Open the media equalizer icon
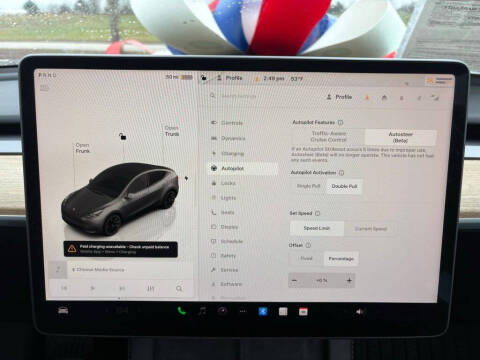This screenshot has width=480, height=360. [151, 288]
